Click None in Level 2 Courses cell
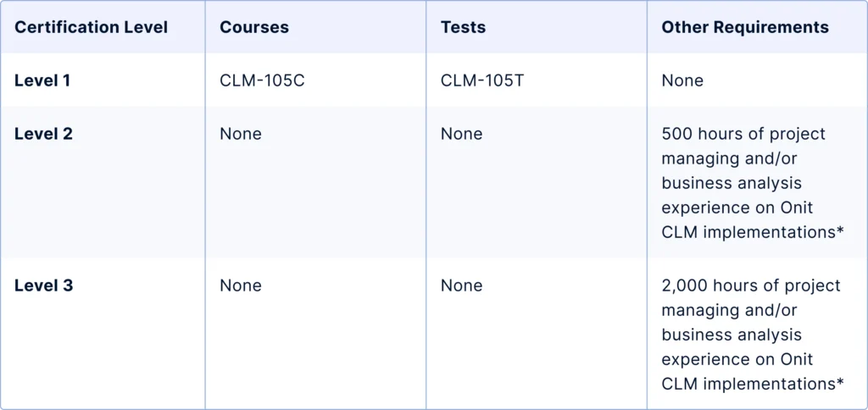This screenshot has height=410, width=868. 240,134
